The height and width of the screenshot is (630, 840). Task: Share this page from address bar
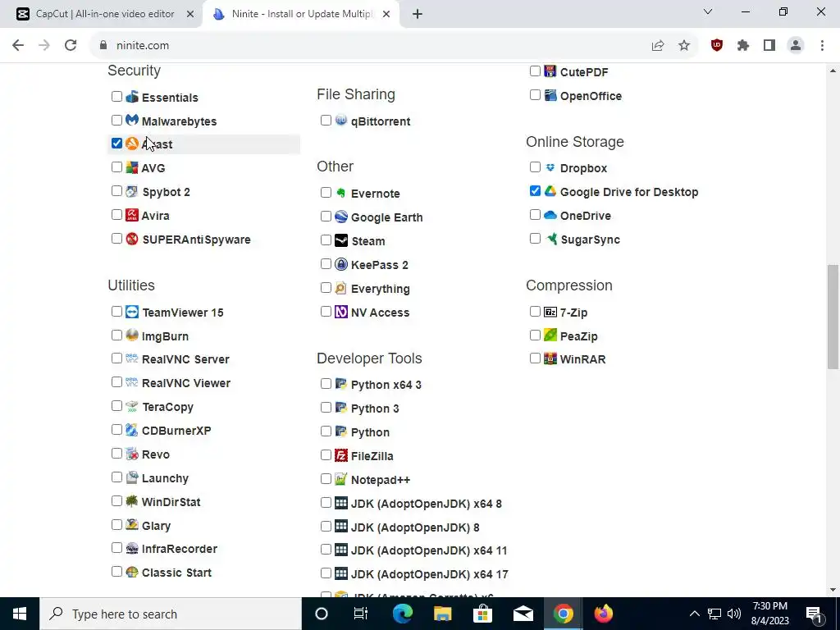(x=658, y=46)
